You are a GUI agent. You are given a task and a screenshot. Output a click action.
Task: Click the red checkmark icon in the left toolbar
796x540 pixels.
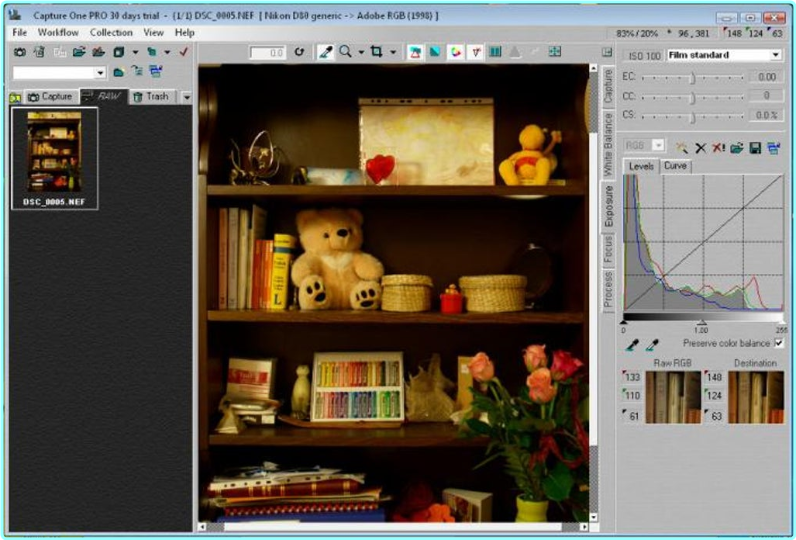click(184, 52)
